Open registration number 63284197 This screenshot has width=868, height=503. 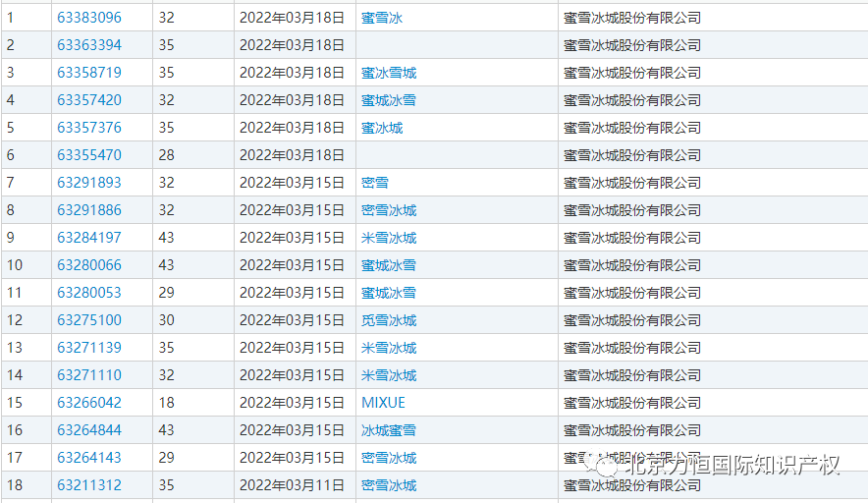(x=89, y=238)
